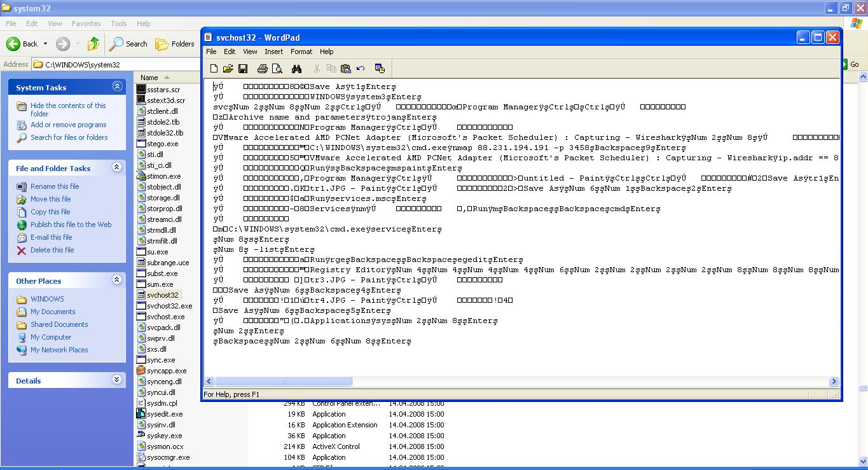
Task: Go Up one folder level
Action: click(93, 44)
